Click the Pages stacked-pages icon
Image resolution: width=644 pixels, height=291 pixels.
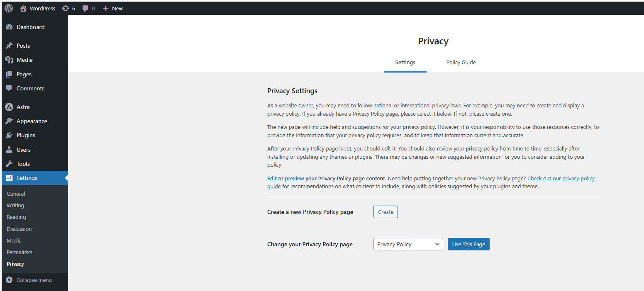tap(9, 74)
